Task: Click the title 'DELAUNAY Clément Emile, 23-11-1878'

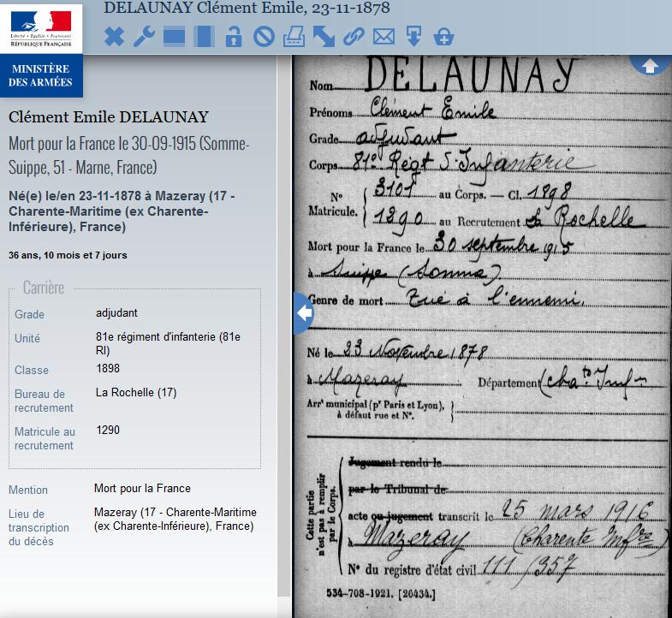Action: pos(247,8)
